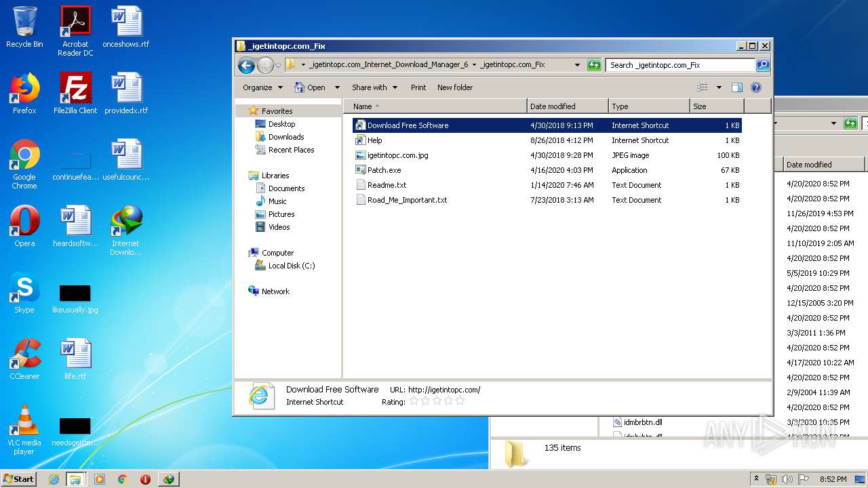Select the llife.rtf desktop file
The height and width of the screenshot is (488, 868).
[75, 359]
